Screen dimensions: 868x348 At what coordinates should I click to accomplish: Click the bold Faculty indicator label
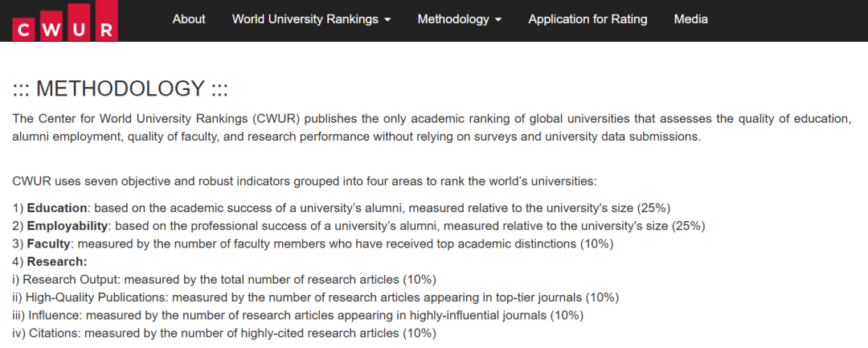[x=49, y=244]
